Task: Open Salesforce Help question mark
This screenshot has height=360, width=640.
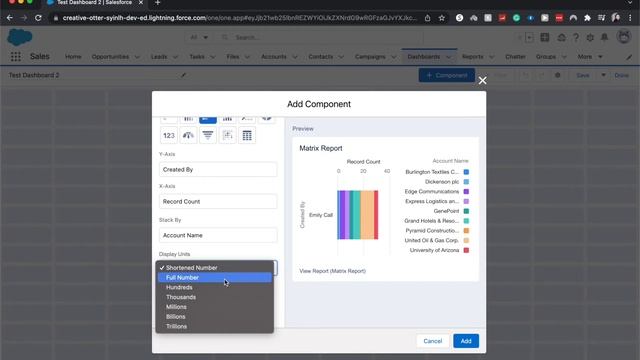Action: click(x=576, y=38)
